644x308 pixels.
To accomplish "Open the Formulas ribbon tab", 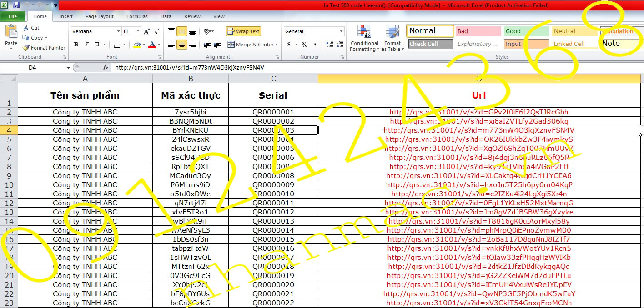I will point(137,16).
